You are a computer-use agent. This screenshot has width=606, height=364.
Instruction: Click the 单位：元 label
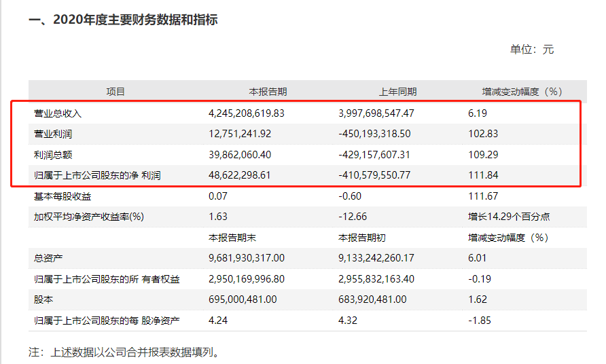pos(532,50)
